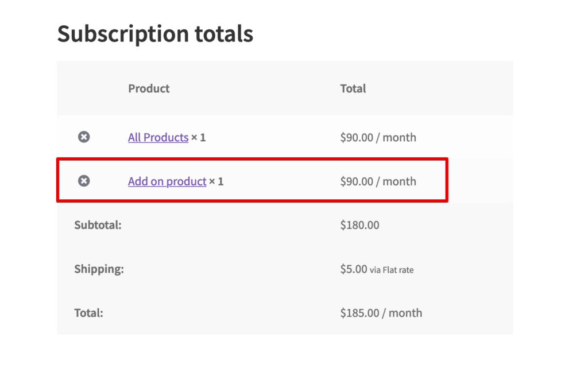Click the delete icon next to the first product
Viewport: 588px width, 376px height.
(x=84, y=137)
